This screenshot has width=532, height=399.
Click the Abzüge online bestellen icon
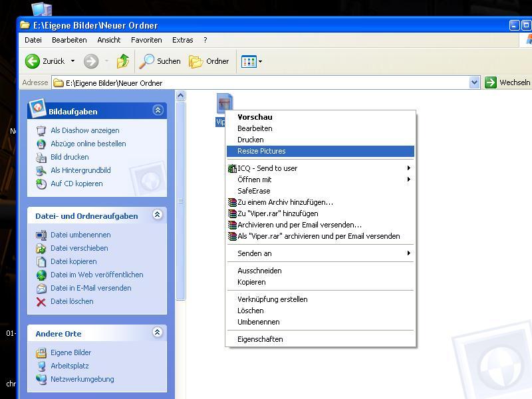click(x=41, y=144)
